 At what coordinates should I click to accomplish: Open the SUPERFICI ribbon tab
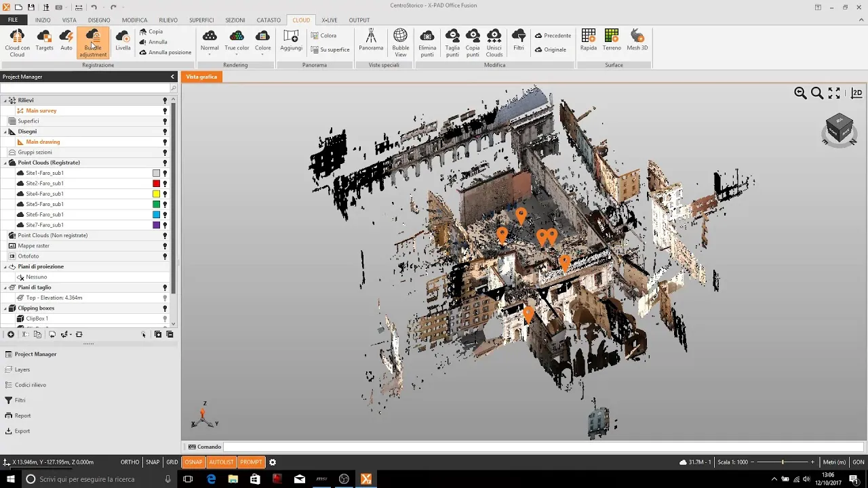tap(201, 20)
